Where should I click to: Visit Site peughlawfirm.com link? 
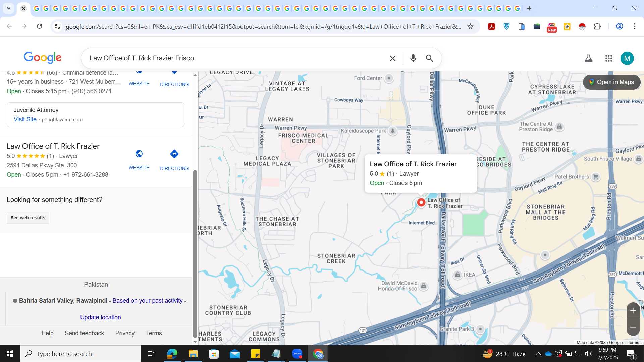[x=25, y=119]
